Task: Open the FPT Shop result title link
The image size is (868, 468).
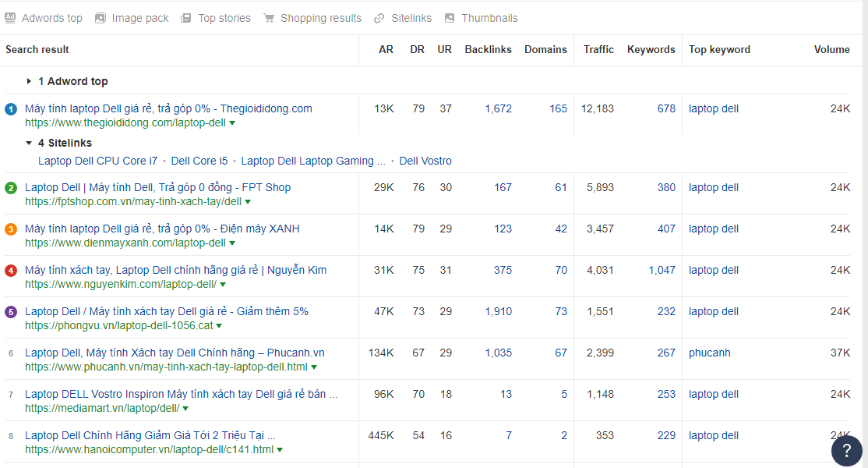Action: 157,187
